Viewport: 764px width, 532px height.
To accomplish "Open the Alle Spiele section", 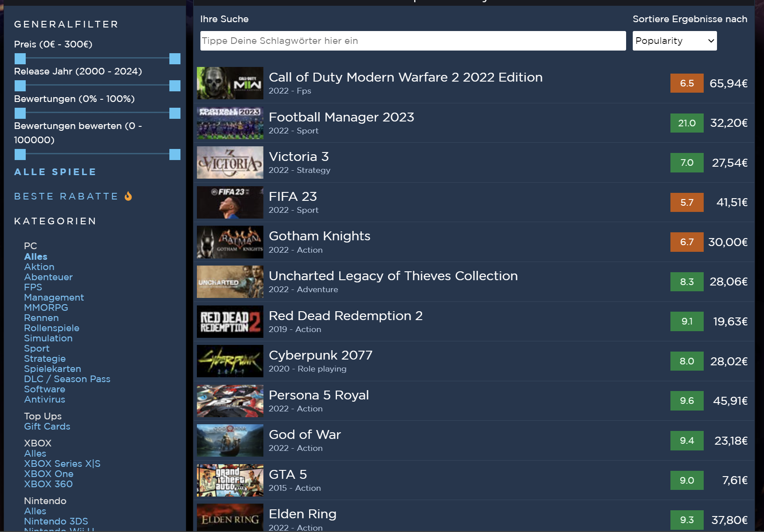I will [x=55, y=172].
